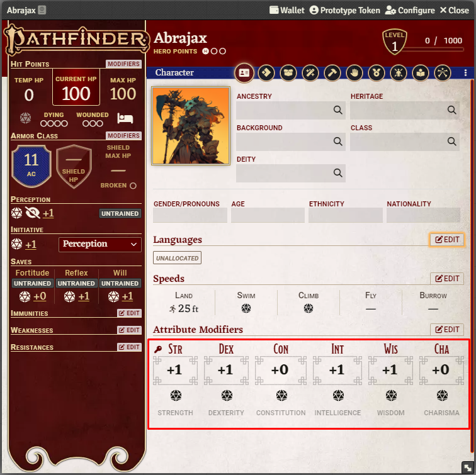The height and width of the screenshot is (475, 476).
Task: Click the Rest for the night bed icon
Action: point(125,118)
